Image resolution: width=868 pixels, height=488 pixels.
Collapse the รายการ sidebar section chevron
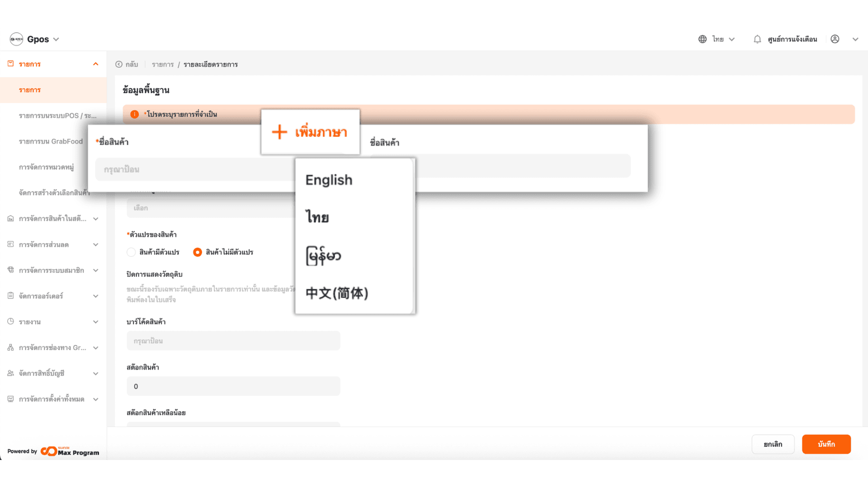[95, 64]
